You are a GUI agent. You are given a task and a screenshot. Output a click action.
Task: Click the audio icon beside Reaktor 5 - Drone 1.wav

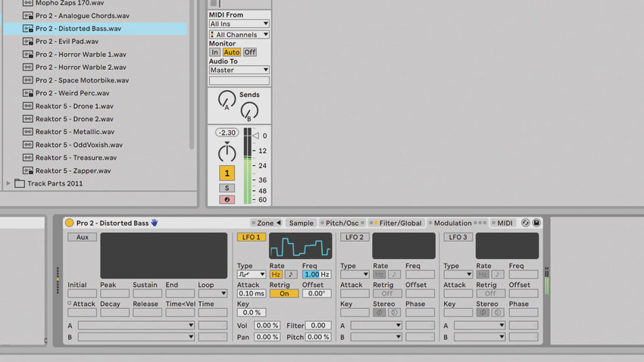[27, 106]
